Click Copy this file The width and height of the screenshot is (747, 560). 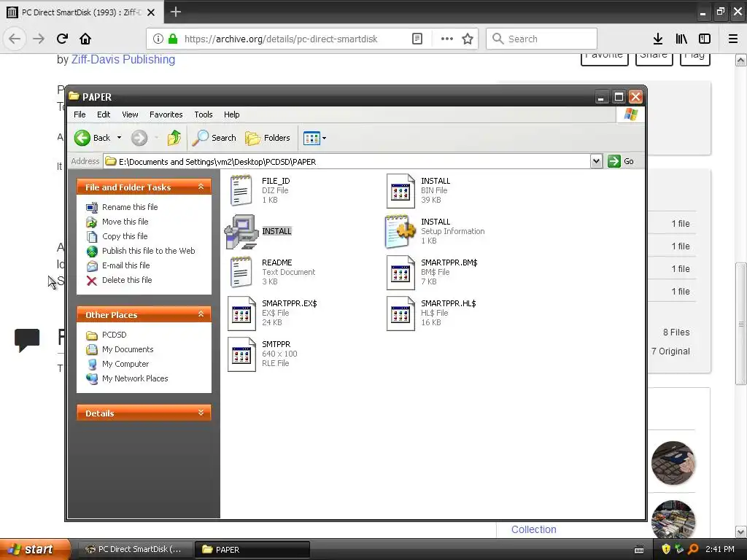pyautogui.click(x=125, y=236)
